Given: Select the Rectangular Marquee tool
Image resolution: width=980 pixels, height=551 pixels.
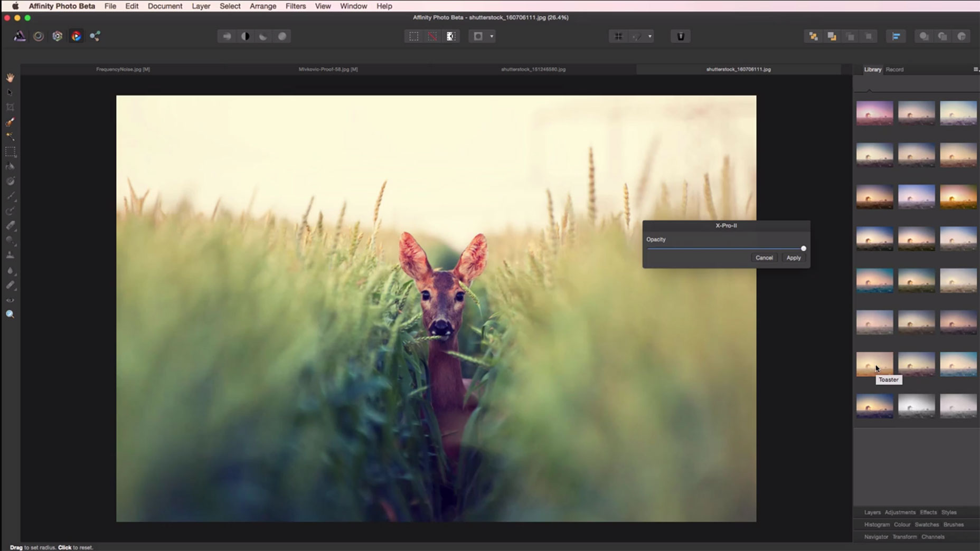Looking at the screenshot, I should point(10,151).
